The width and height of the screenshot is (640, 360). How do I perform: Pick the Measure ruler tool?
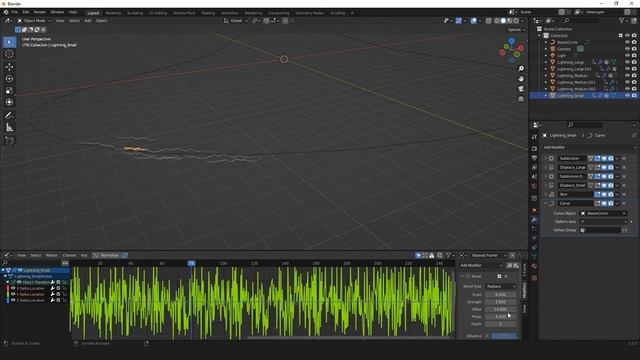[9, 128]
